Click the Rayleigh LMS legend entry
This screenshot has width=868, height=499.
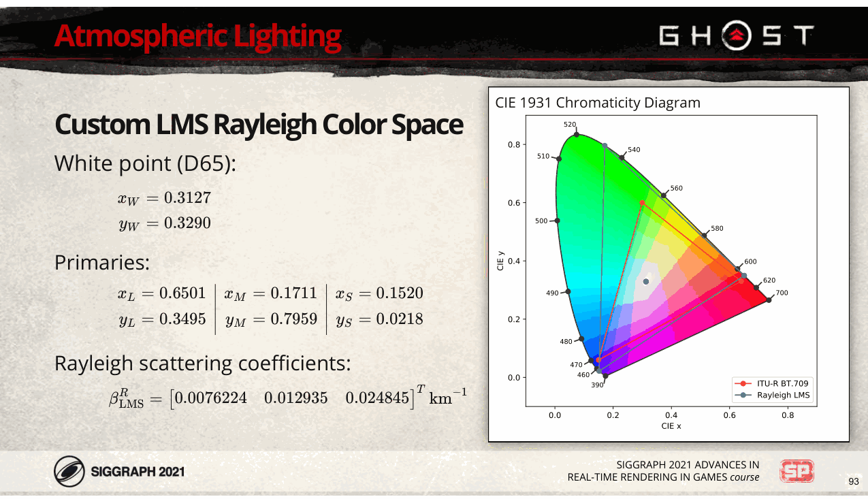tap(773, 395)
